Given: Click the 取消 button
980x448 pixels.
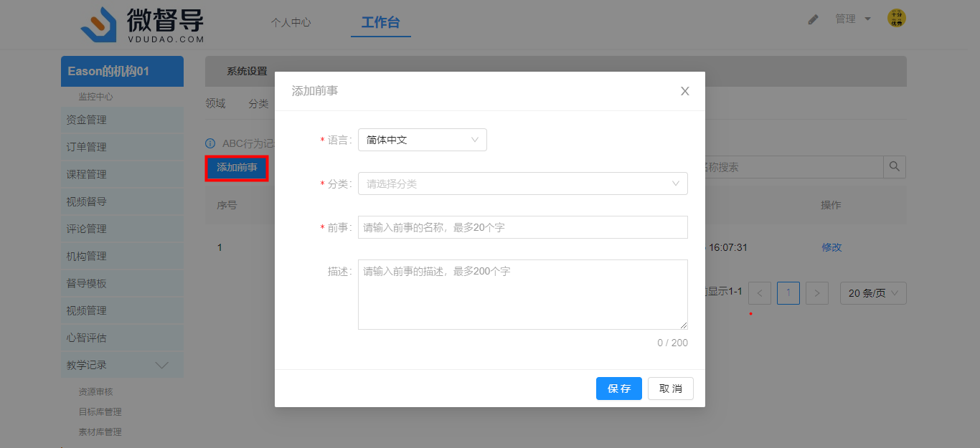Looking at the screenshot, I should pos(671,389).
